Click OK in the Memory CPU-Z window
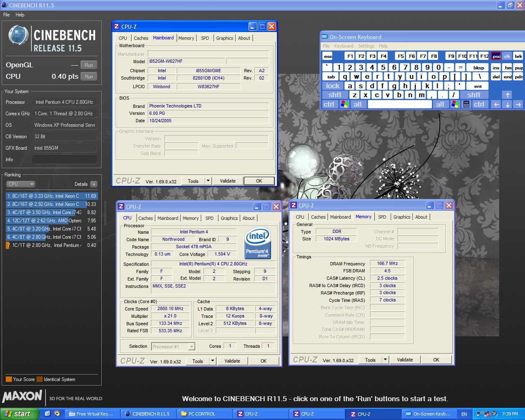 click(436, 360)
